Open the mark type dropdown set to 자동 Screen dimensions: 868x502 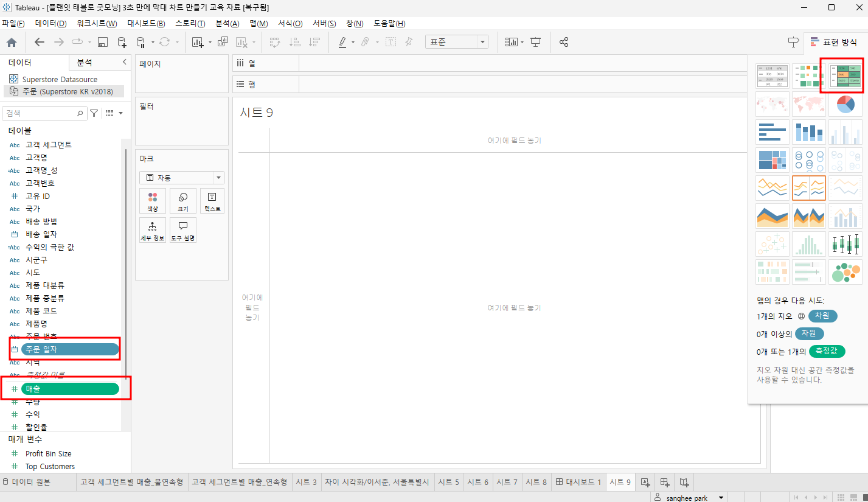[182, 178]
